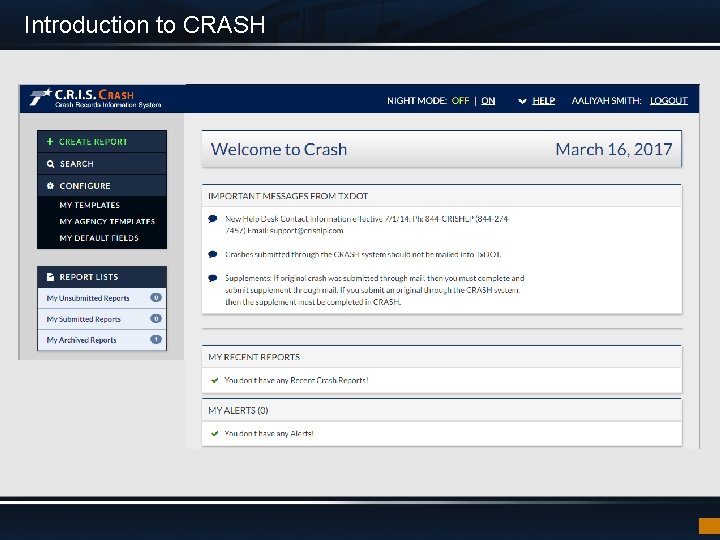Click the NIGHT MODE label
The height and width of the screenshot is (540, 720).
tap(416, 101)
